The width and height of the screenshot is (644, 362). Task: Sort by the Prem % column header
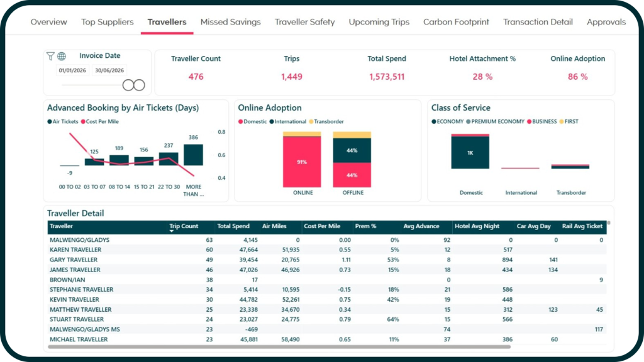coord(366,226)
